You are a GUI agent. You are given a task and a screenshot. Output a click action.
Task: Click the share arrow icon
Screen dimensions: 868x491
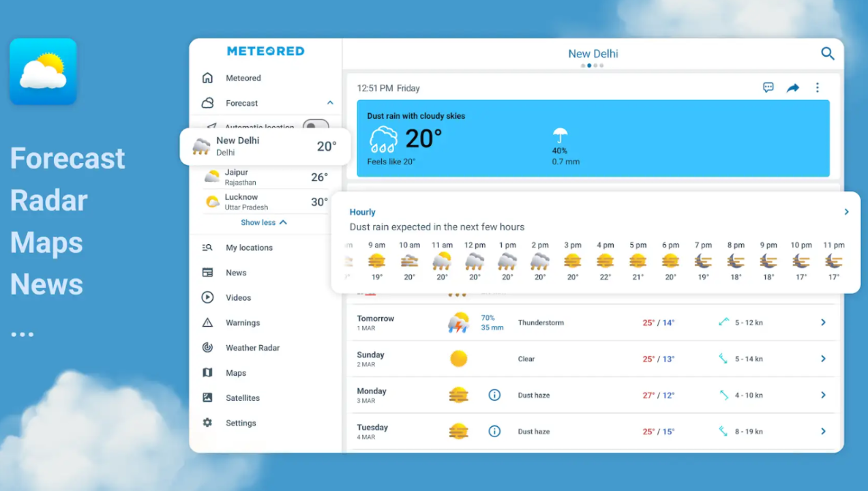792,88
